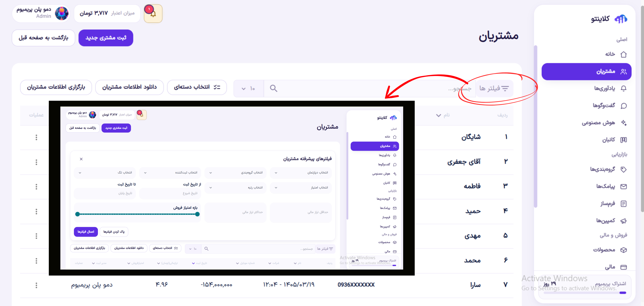Open row actions menu for آقای جعفری
This screenshot has height=306, width=644.
[x=36, y=162]
